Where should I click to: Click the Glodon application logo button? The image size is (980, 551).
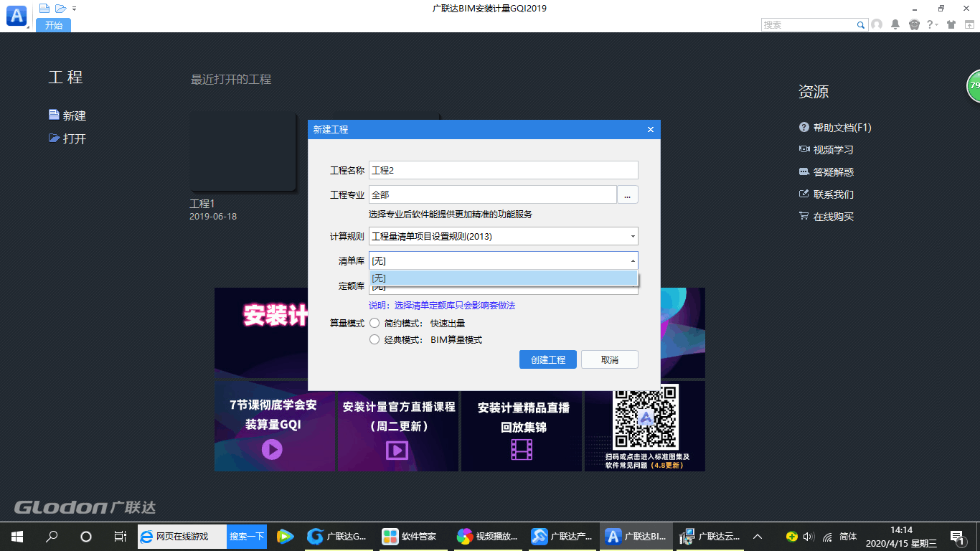(x=17, y=15)
